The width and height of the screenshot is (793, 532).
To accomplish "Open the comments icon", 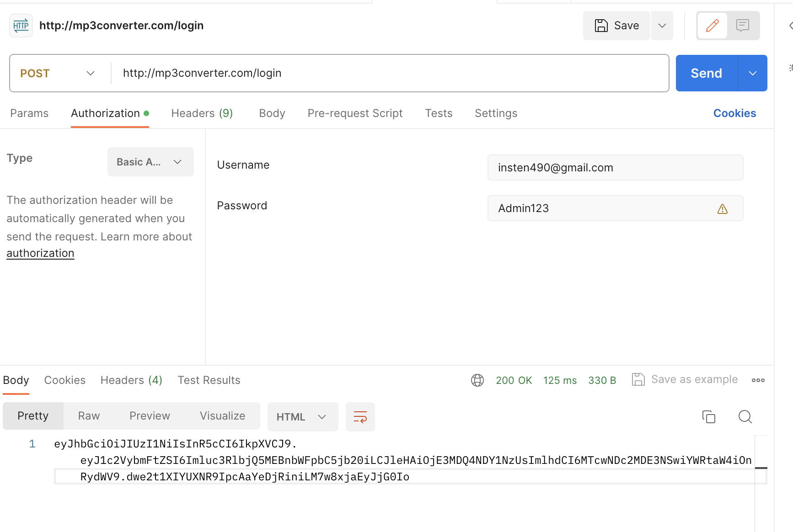I will [743, 26].
